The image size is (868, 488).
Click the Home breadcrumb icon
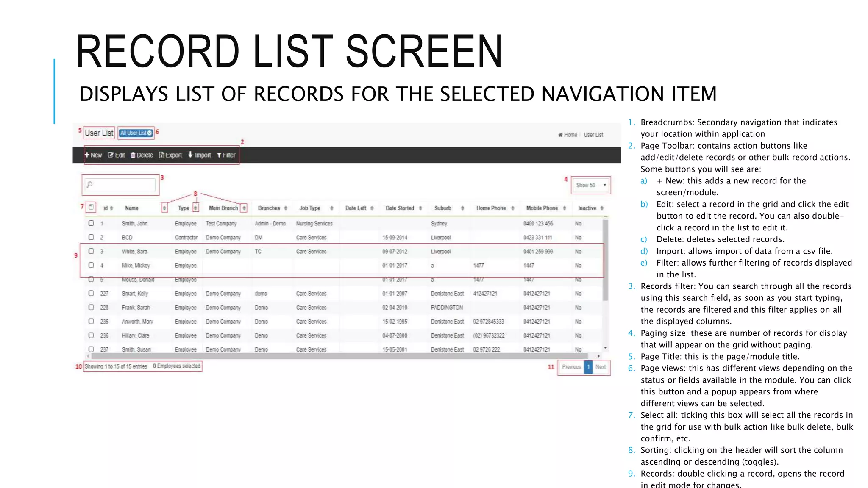(x=560, y=135)
